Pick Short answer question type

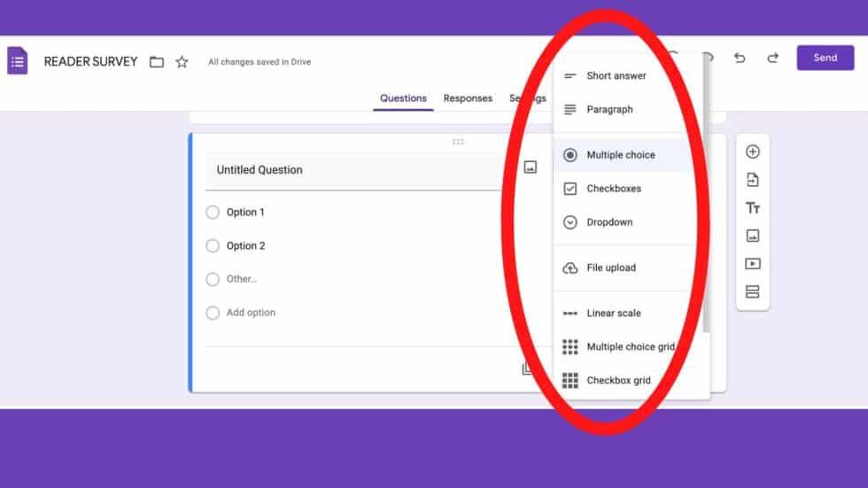pyautogui.click(x=616, y=76)
